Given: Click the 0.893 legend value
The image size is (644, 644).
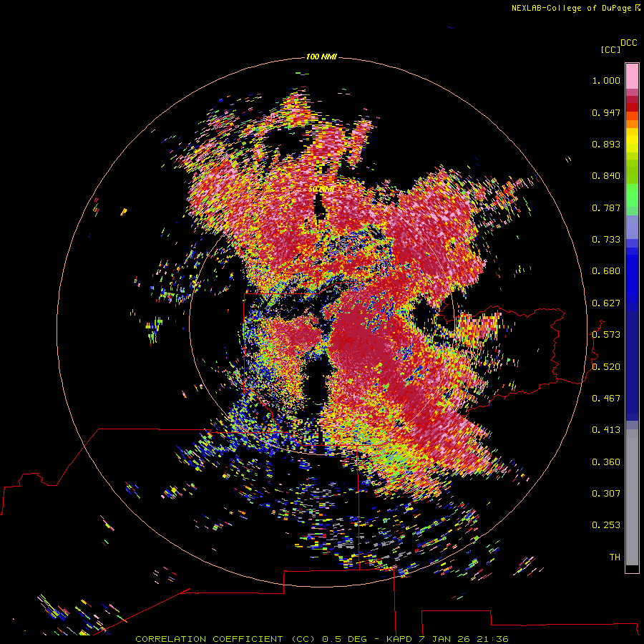Looking at the screenshot, I should tap(606, 144).
